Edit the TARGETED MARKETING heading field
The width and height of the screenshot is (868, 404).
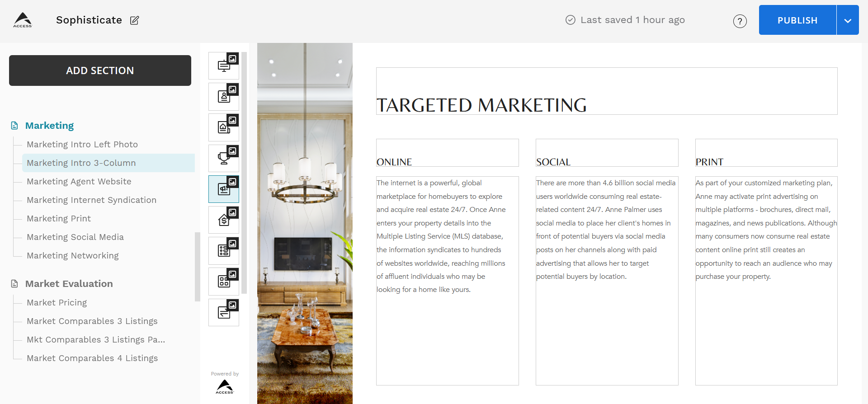pyautogui.click(x=607, y=91)
